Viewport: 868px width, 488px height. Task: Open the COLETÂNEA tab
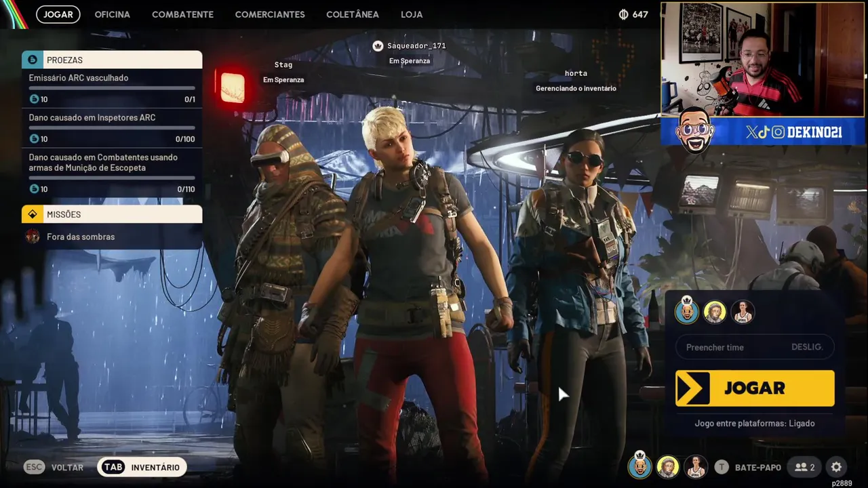coord(353,14)
